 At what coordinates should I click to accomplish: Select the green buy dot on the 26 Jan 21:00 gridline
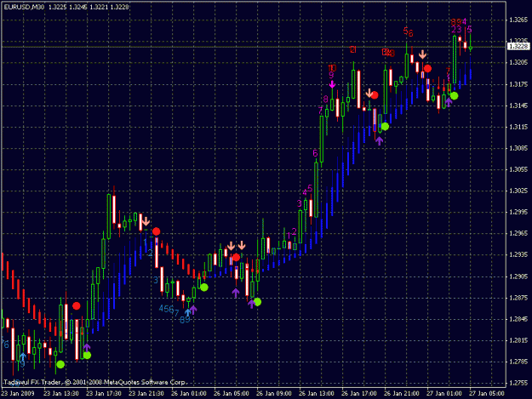(385, 127)
